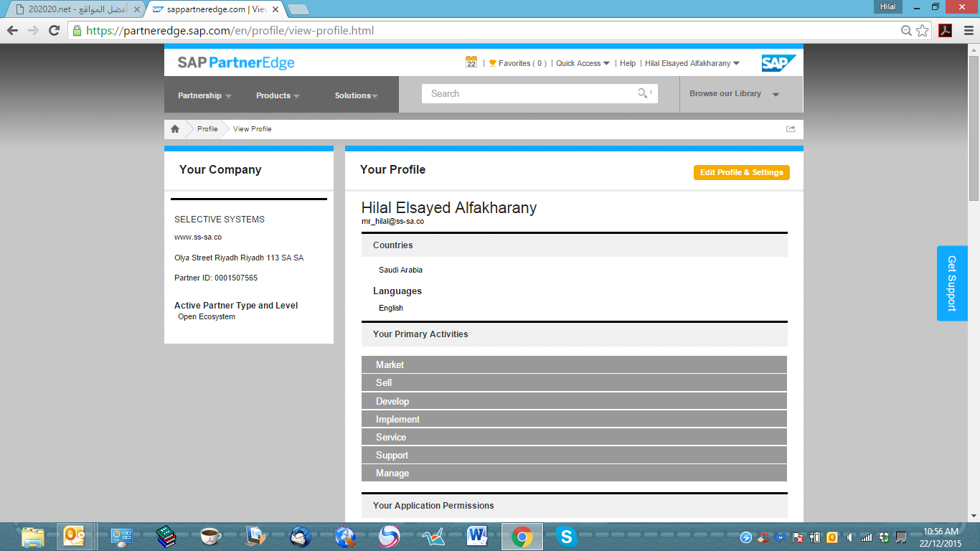
Task: Bookmark this page with the star icon
Action: pyautogui.click(x=923, y=31)
